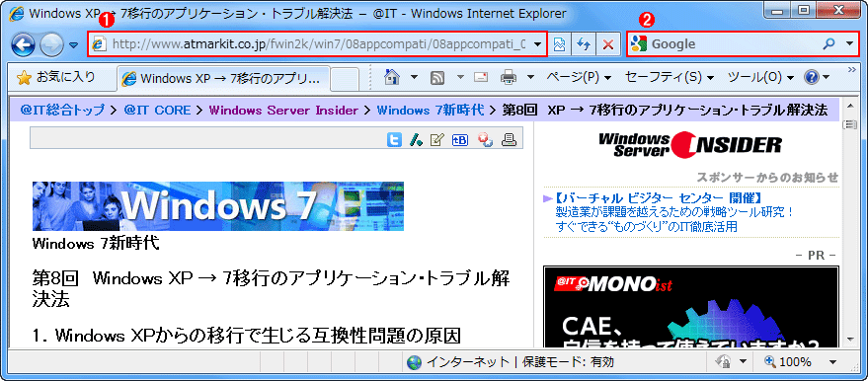This screenshot has width=868, height=381.
Task: Click the Read Mail envelope icon
Action: (481, 78)
